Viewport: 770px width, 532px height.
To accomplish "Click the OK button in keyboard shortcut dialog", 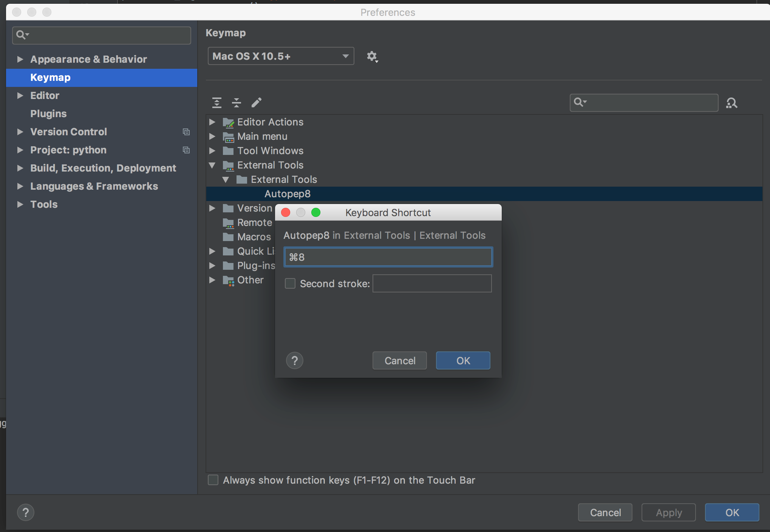I will tap(463, 360).
